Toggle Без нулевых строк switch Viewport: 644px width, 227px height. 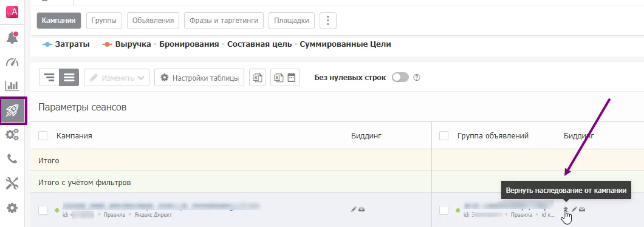coord(400,78)
